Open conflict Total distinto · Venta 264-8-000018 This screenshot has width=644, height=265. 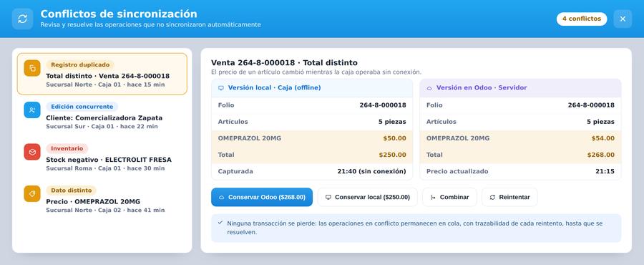point(102,74)
